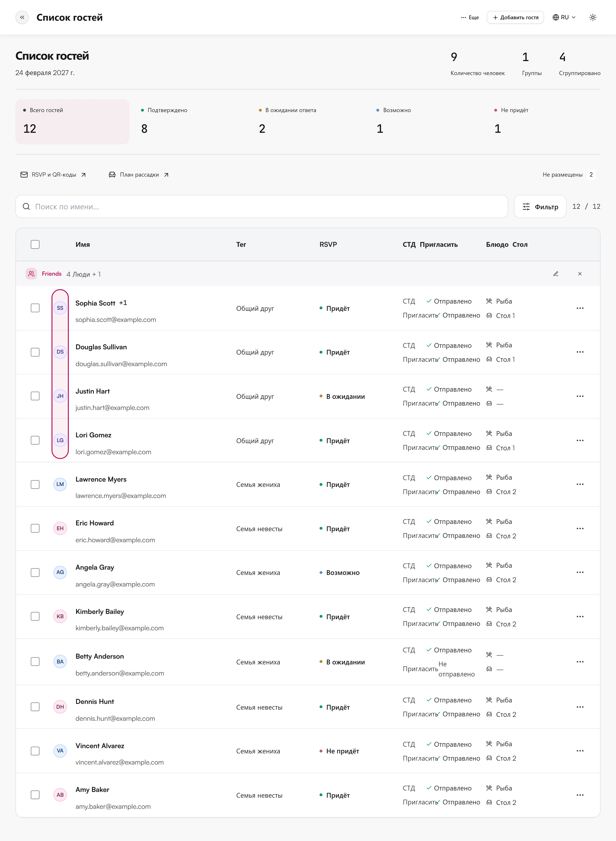Click the Не размещены count badge
The height and width of the screenshot is (841, 616).
coord(591,174)
